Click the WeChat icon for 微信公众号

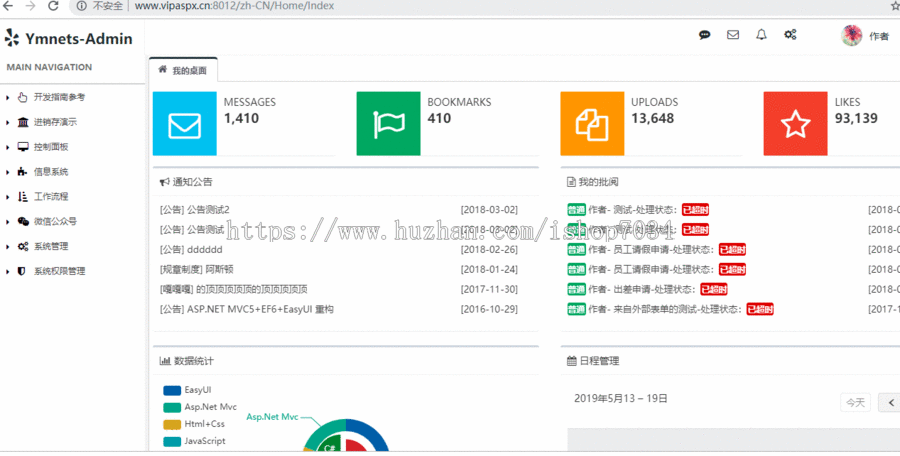tap(22, 222)
